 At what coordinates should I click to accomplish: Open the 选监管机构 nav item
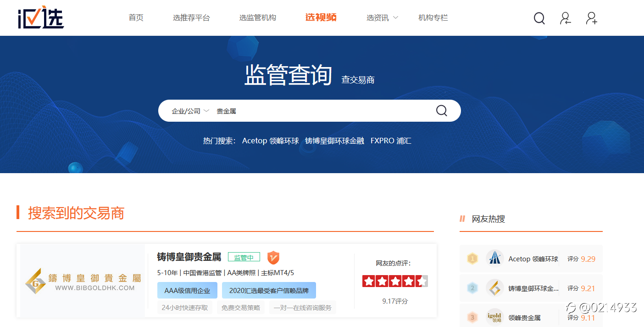click(x=257, y=17)
